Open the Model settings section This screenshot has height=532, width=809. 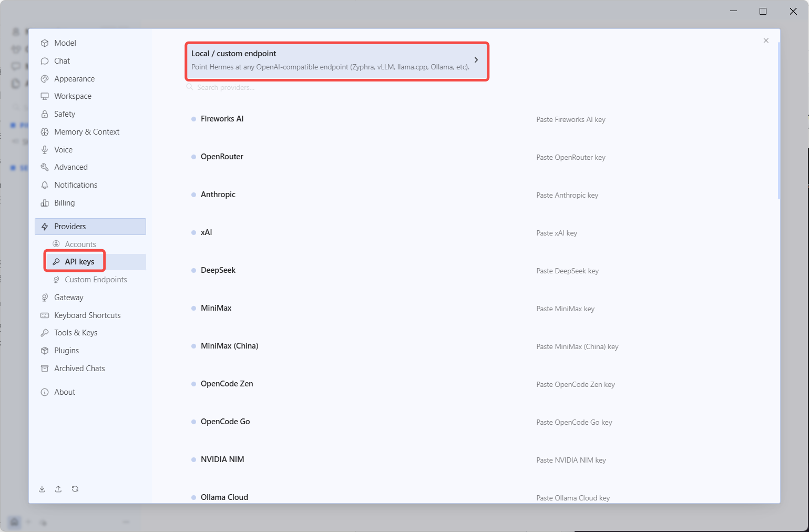pyautogui.click(x=90, y=43)
